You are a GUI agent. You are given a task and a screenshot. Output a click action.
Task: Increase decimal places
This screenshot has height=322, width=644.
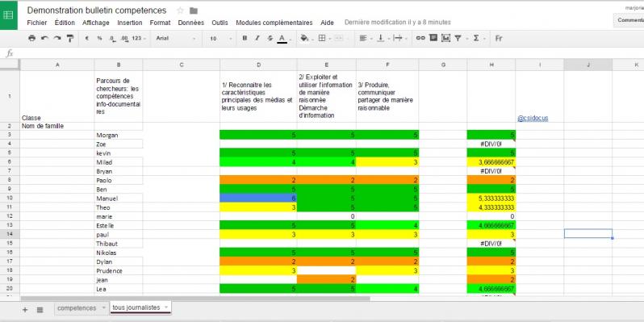[x=124, y=38]
